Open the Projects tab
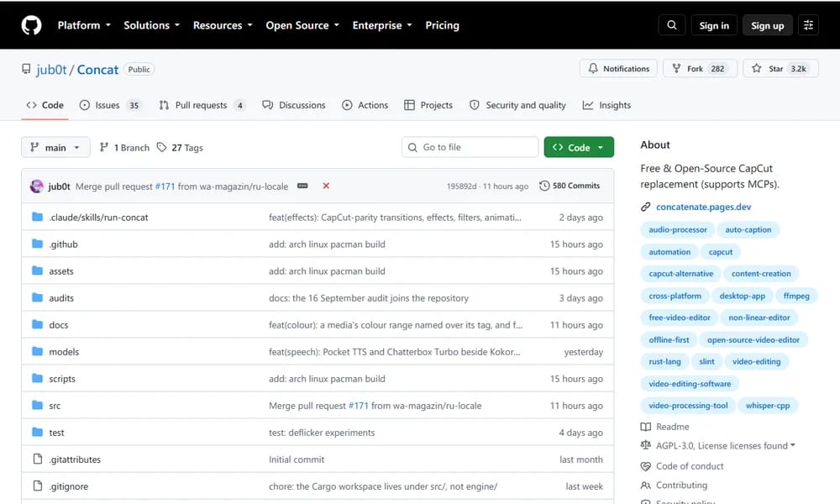The height and width of the screenshot is (504, 840). 428,105
